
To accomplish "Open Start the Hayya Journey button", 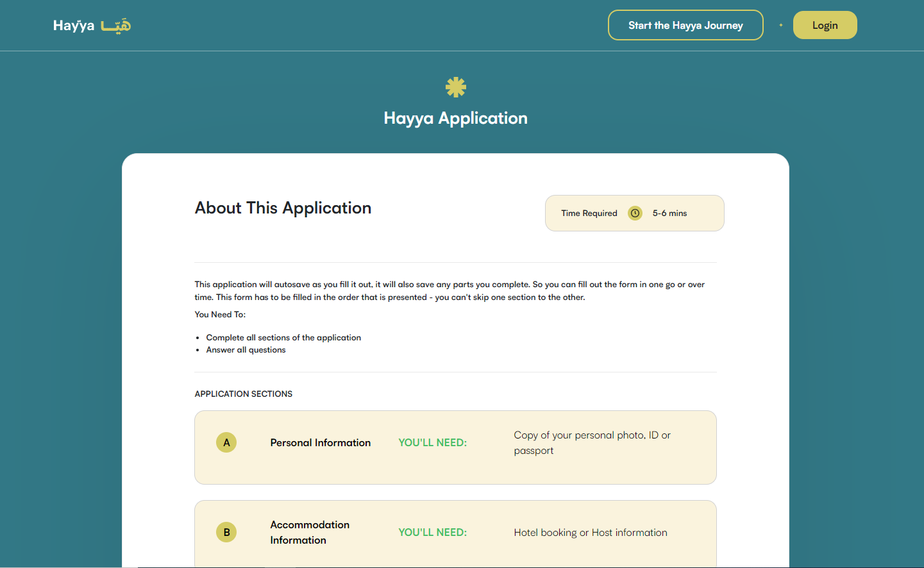I will coord(685,25).
